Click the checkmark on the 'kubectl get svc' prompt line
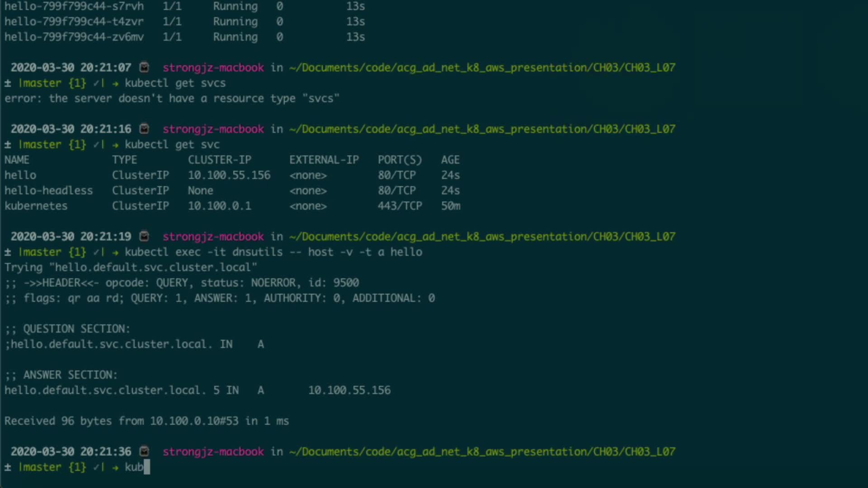The height and width of the screenshot is (488, 868). tap(96, 145)
